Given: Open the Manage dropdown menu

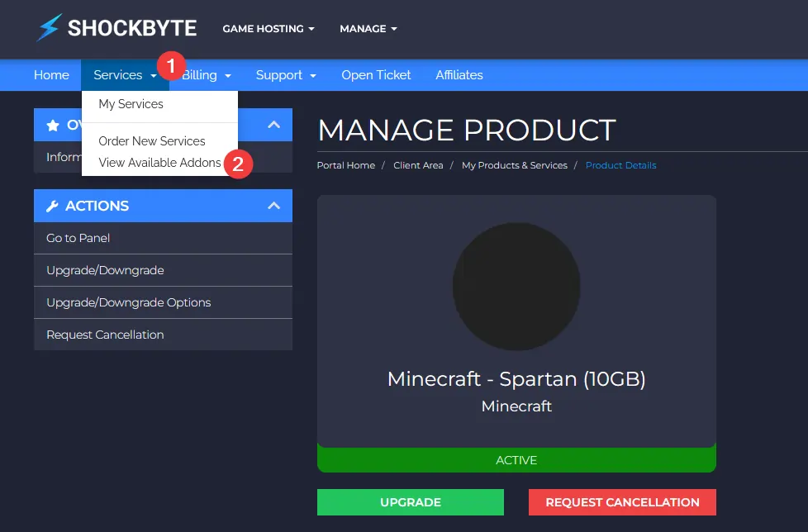Looking at the screenshot, I should pos(368,29).
